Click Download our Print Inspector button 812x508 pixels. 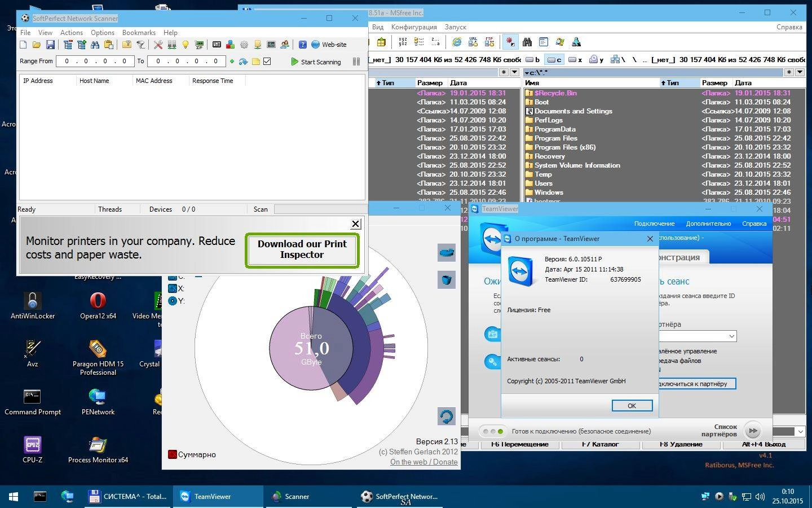(302, 249)
